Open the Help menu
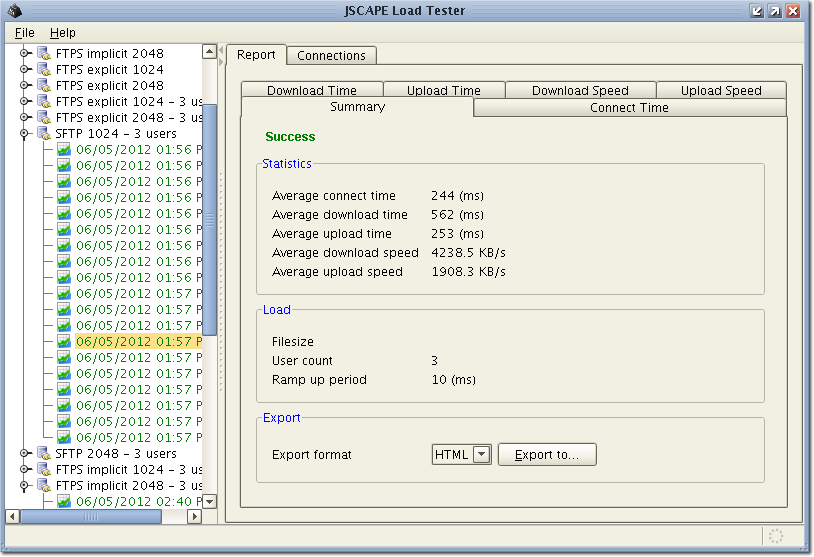 63,33
